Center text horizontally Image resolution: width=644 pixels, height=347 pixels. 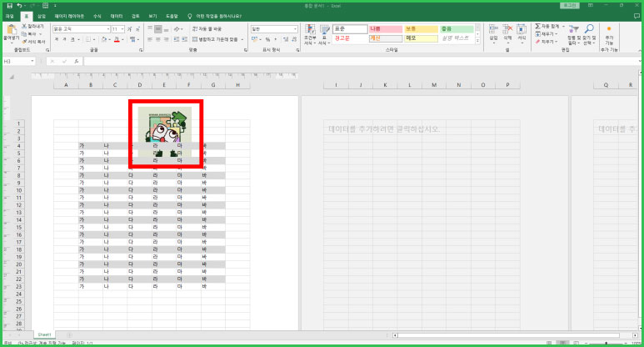coord(158,39)
